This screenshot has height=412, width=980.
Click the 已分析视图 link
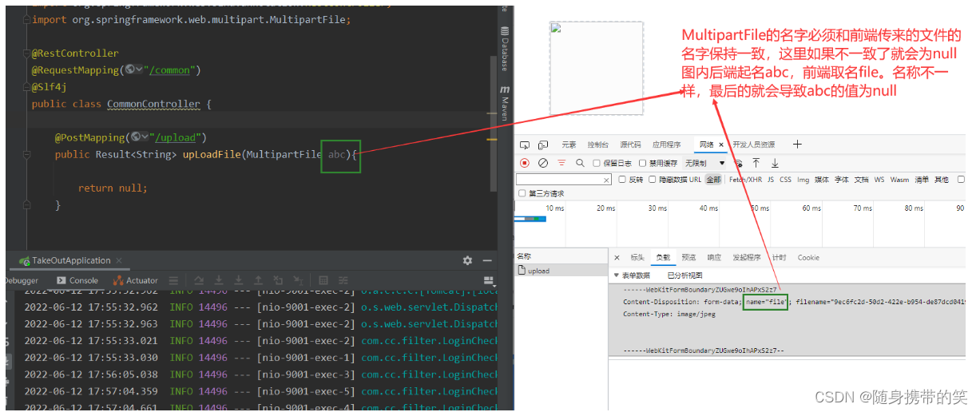(684, 275)
